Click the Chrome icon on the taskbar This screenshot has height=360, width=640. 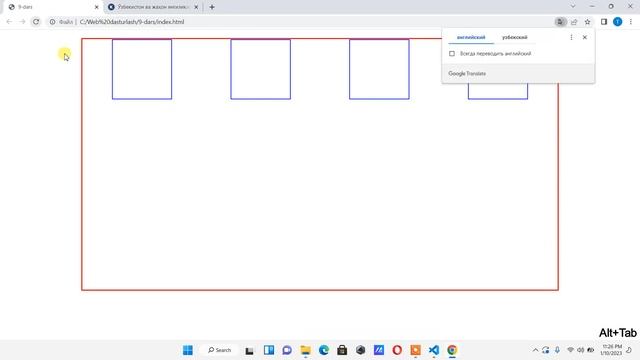tap(452, 350)
